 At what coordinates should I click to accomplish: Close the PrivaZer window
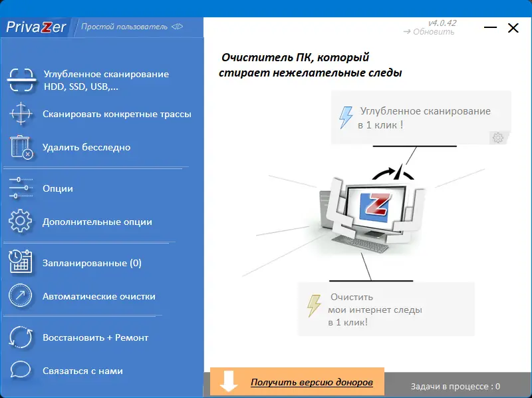point(513,28)
